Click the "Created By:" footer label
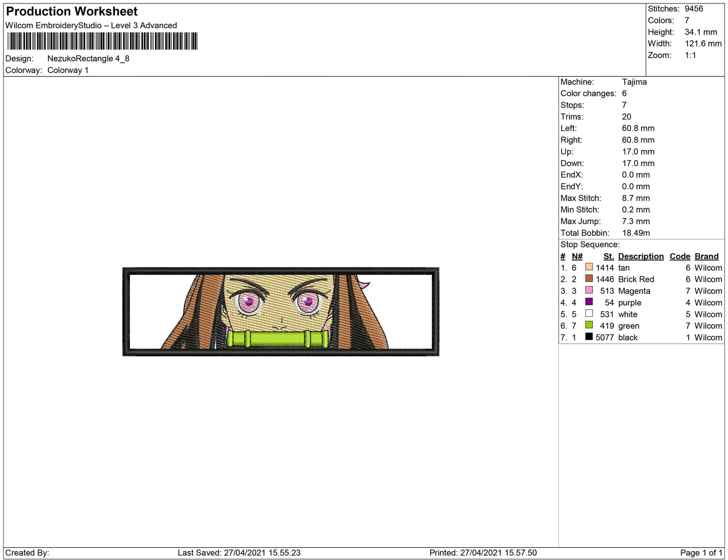Screen dimensions: 728x560 (27, 553)
